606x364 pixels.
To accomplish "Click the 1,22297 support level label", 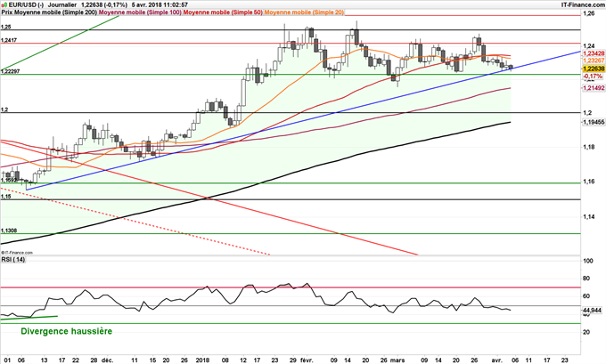I will 11,72.
